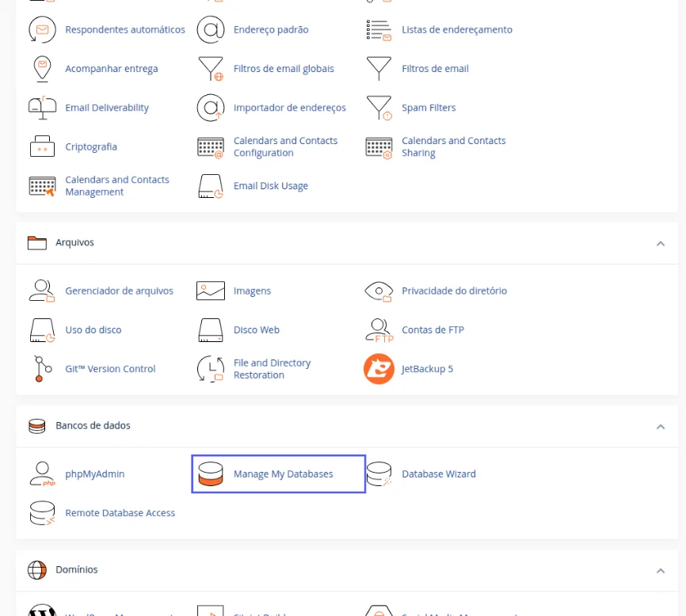Open Git Version Control link

tap(110, 369)
